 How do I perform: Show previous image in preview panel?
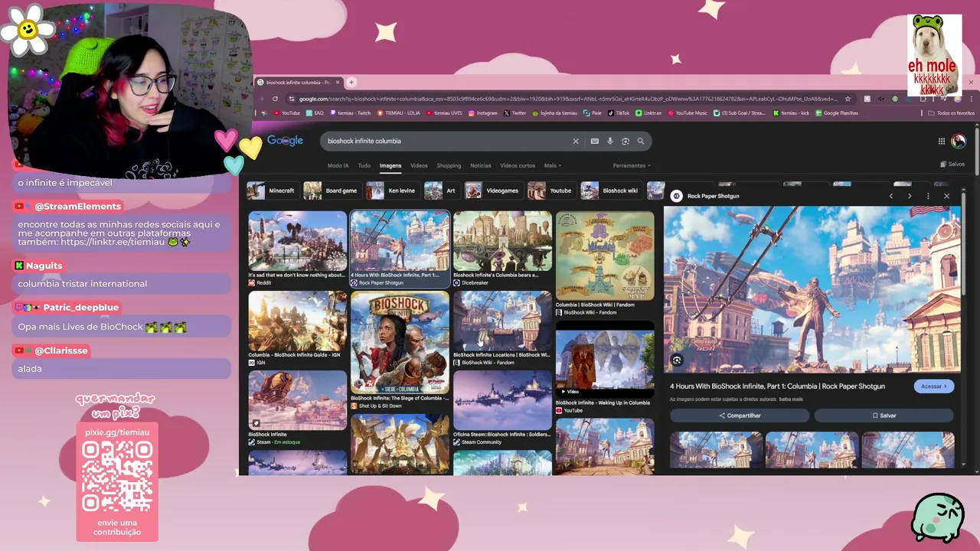pyautogui.click(x=891, y=196)
